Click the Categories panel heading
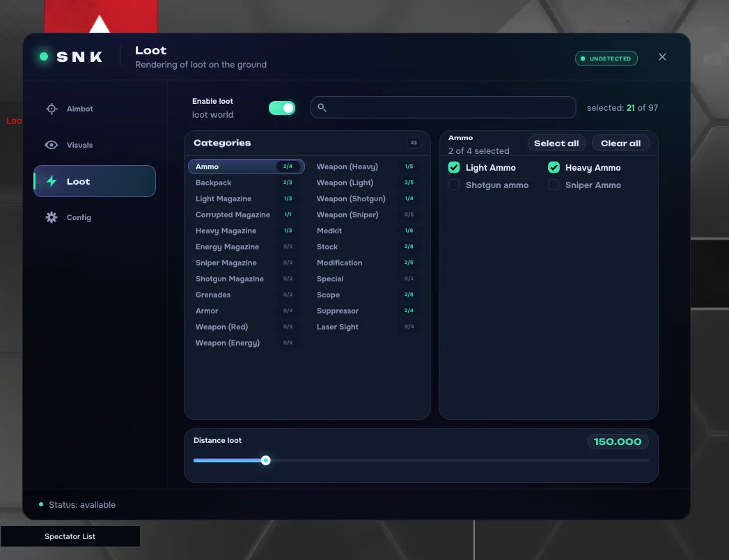Image resolution: width=729 pixels, height=560 pixels. click(222, 143)
